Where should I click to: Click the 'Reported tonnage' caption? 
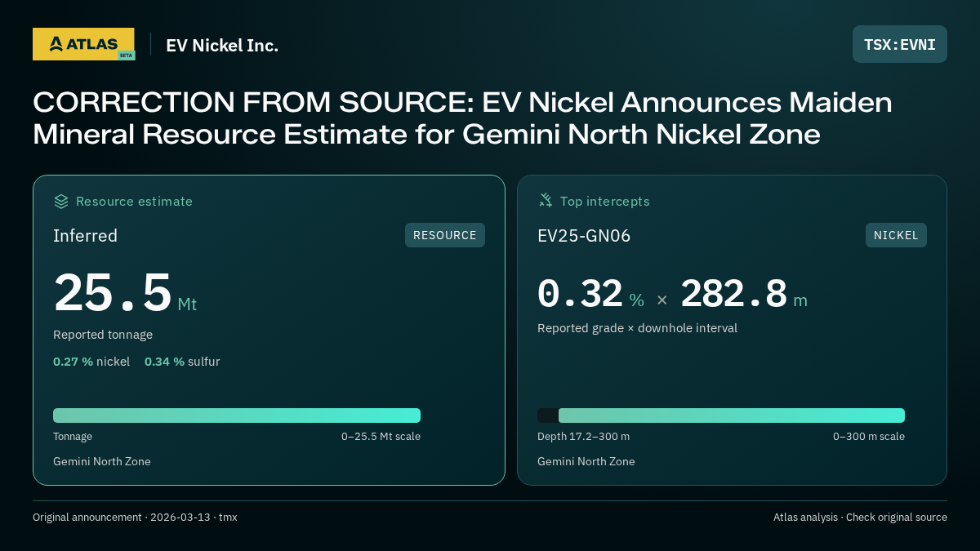point(103,335)
